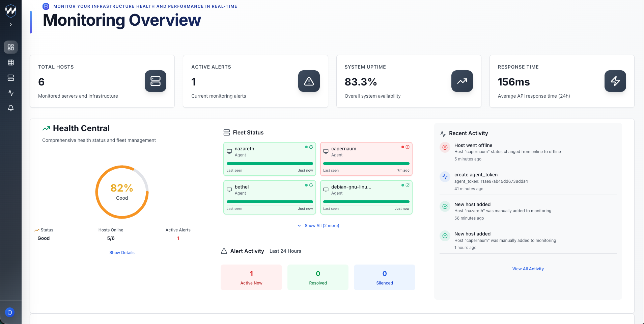Open Show Details under health gauge
Viewport: 644px width, 324px height.
pos(122,253)
